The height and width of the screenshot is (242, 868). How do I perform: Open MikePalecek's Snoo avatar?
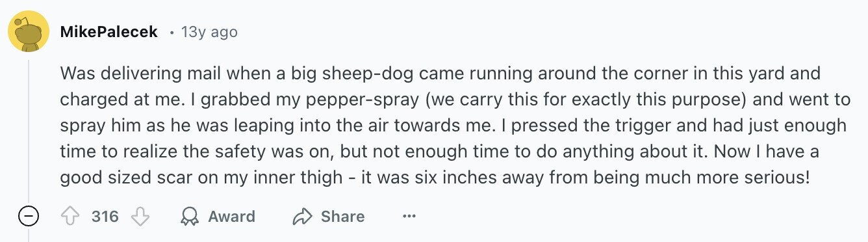[x=29, y=31]
